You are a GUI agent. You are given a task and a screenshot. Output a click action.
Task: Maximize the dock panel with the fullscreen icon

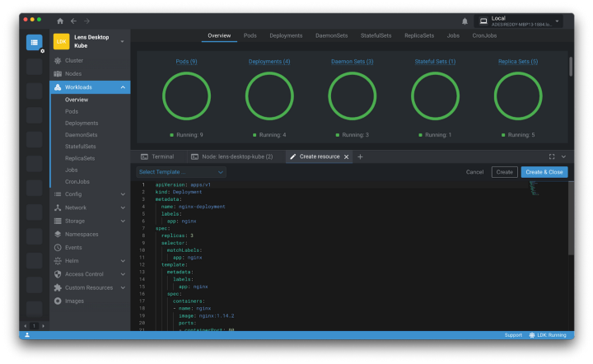(552, 156)
